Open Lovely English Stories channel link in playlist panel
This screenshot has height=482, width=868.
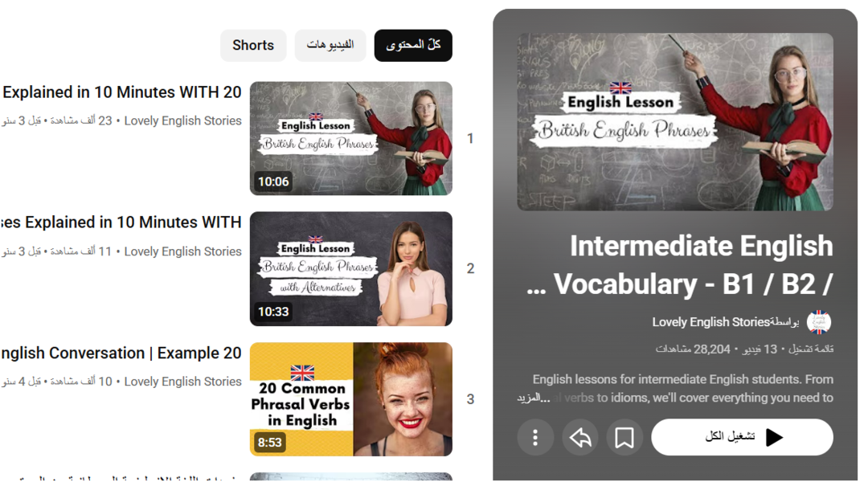[710, 322]
